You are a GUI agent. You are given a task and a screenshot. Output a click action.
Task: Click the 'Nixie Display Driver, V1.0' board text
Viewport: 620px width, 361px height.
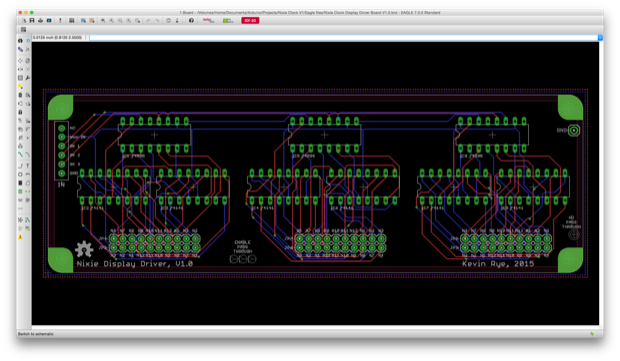click(135, 264)
